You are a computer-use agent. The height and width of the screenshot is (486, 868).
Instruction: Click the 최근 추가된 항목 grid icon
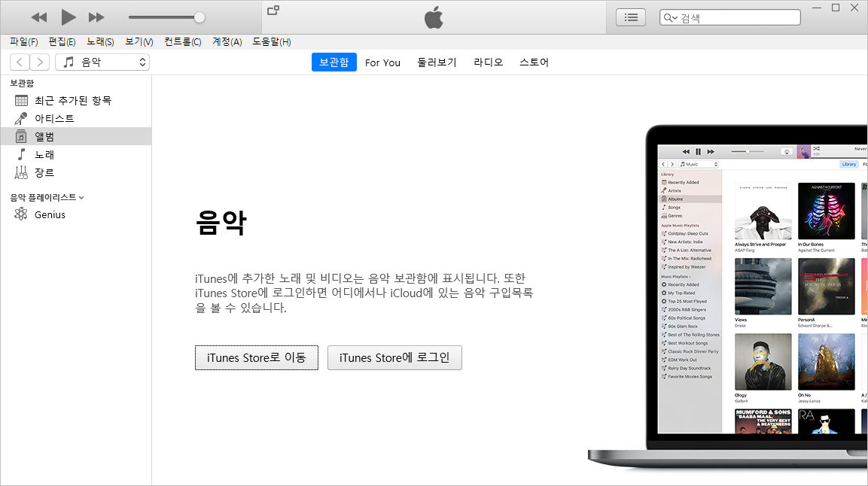pyautogui.click(x=21, y=101)
